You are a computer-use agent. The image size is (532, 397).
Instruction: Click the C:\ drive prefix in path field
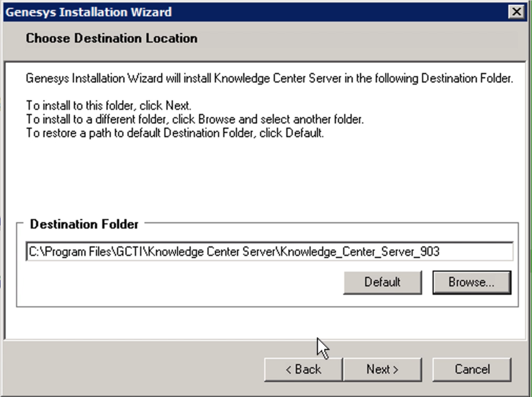point(33,252)
